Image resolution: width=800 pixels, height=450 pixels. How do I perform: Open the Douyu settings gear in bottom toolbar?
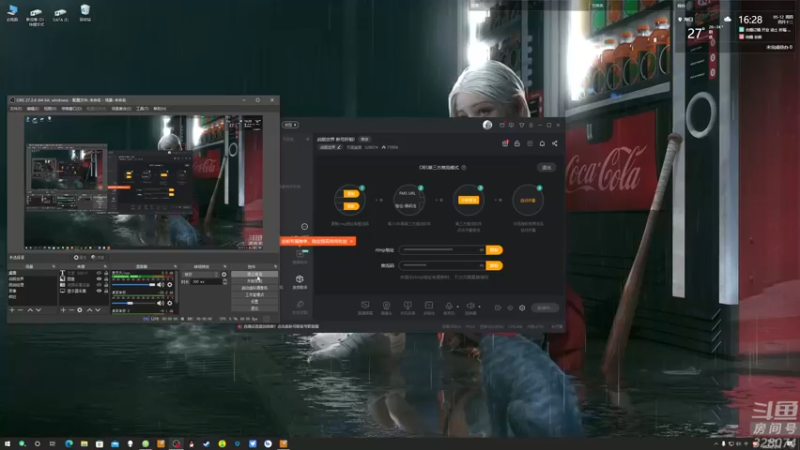[522, 308]
